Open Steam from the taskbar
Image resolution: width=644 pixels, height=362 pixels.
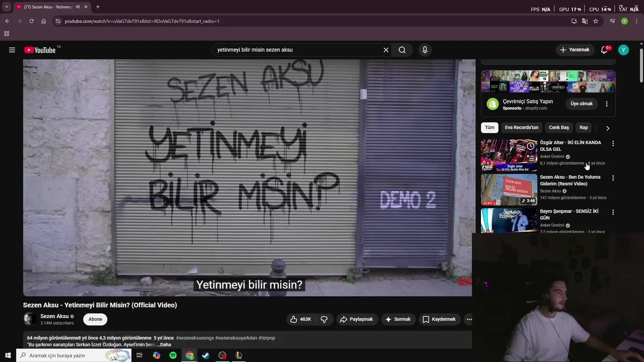206,355
